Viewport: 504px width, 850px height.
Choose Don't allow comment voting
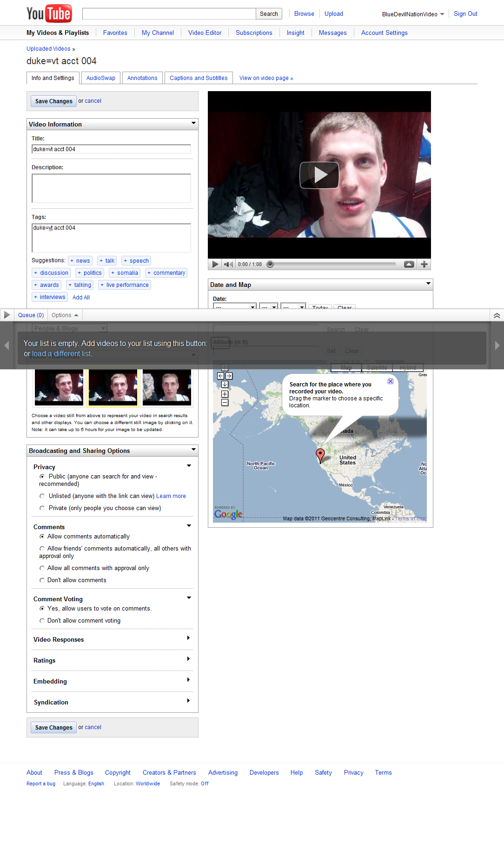click(42, 621)
